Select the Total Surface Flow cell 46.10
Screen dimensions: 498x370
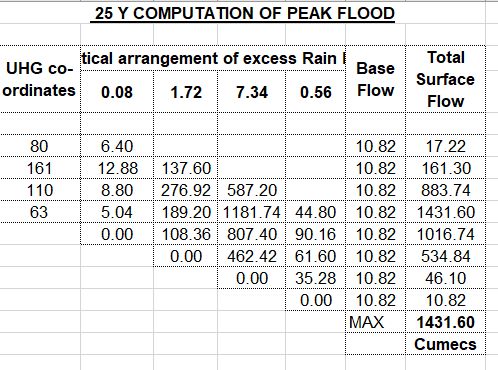(446, 278)
